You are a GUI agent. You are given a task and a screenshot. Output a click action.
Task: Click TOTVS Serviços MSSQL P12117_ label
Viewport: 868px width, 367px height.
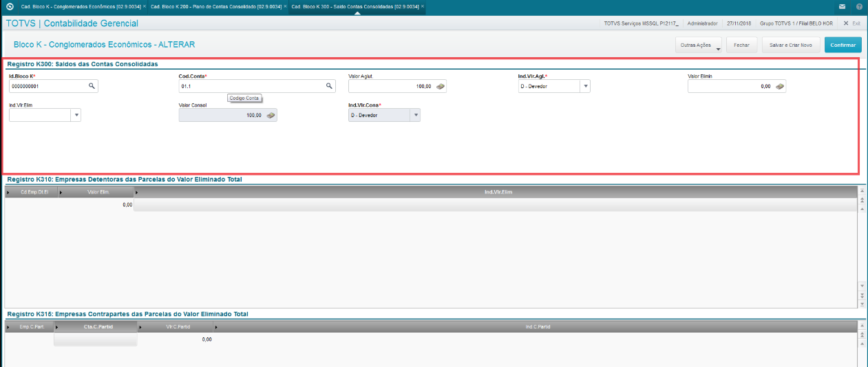[x=641, y=23]
